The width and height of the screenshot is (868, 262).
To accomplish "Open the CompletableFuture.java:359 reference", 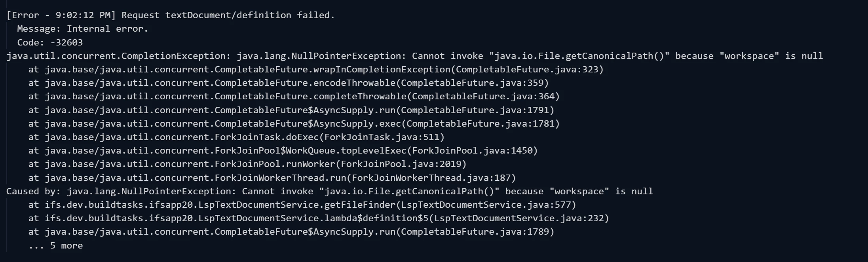I will (475, 83).
